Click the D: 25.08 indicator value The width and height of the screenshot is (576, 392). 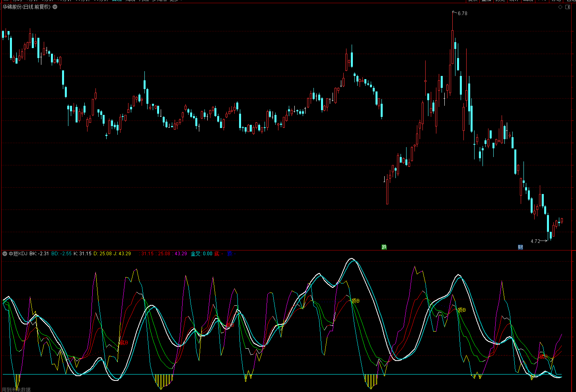[103, 254]
